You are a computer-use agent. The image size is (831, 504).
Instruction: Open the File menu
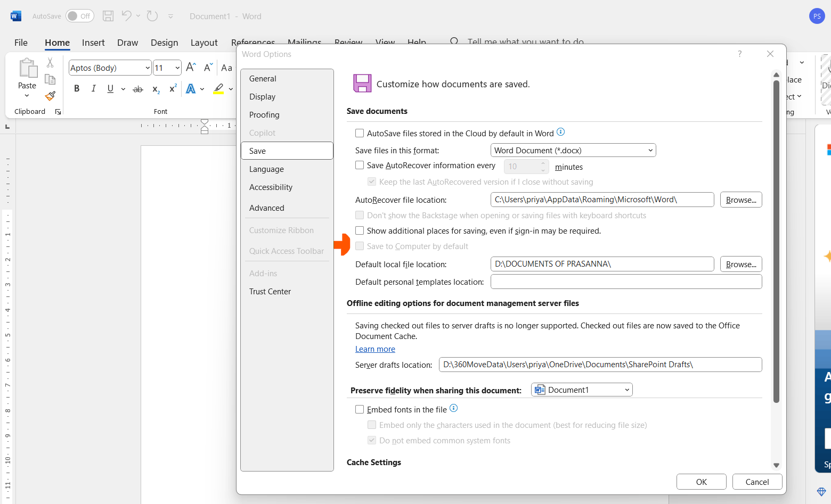coord(21,43)
